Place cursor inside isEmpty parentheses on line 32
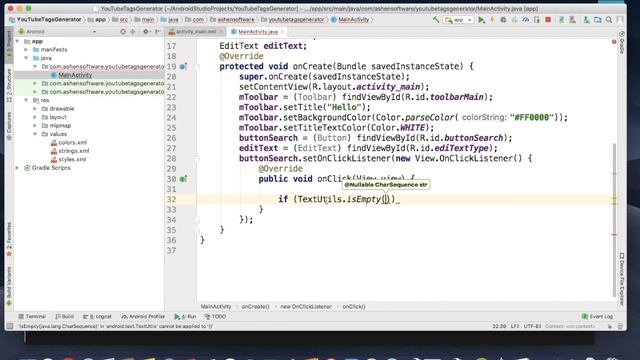Image resolution: width=640 pixels, height=360 pixels. point(386,199)
